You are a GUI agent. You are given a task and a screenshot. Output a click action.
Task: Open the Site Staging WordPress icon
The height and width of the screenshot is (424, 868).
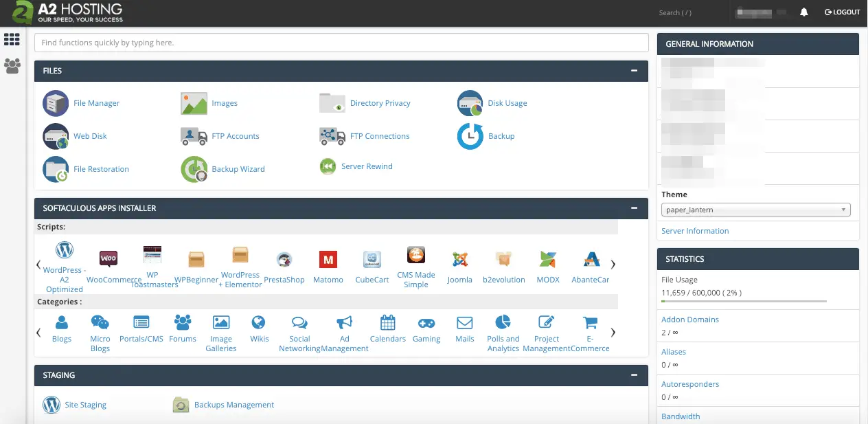(52, 405)
